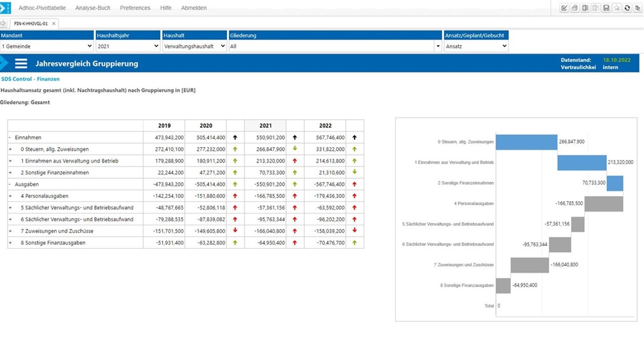This screenshot has width=644, height=337.
Task: Click the Jahresvergleich Gruppierung title
Action: click(87, 63)
